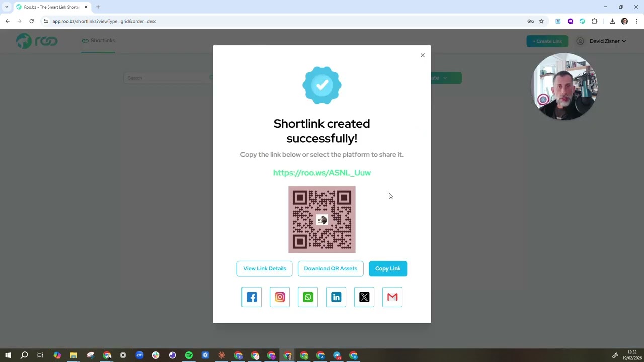Share the shortlink on X

364,297
